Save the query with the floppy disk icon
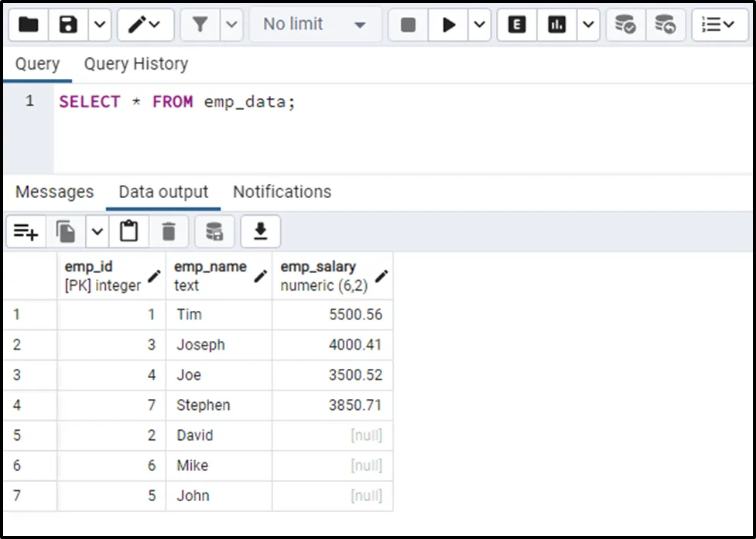Viewport: 756px width, 539px height. click(69, 25)
